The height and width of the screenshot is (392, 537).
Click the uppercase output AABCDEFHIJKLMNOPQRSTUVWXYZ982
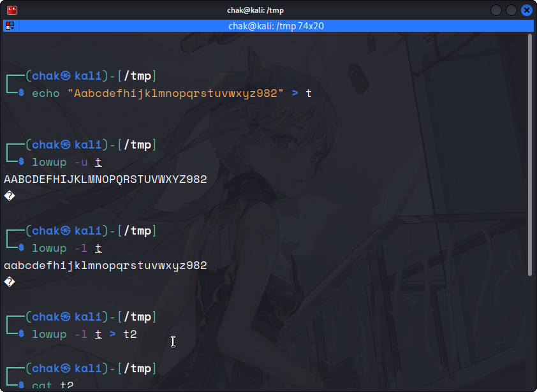(105, 179)
